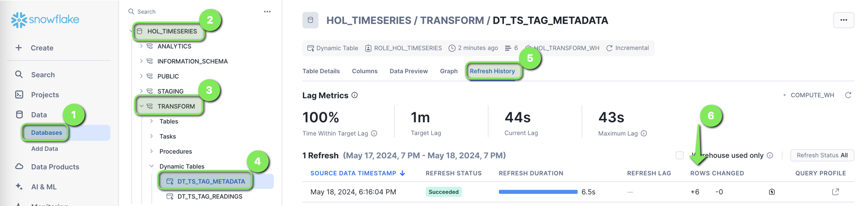The height and width of the screenshot is (206, 868).
Task: Click the blue refresh duration bar
Action: tap(538, 192)
